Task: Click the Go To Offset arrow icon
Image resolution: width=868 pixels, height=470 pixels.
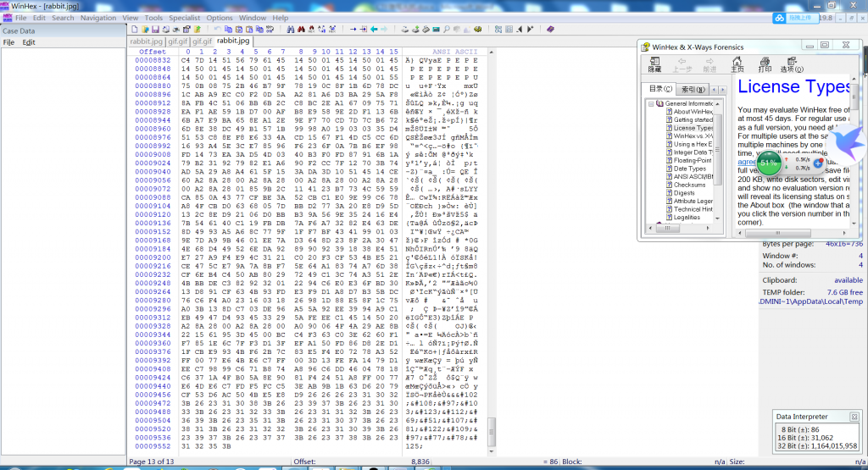Action: pos(353,29)
